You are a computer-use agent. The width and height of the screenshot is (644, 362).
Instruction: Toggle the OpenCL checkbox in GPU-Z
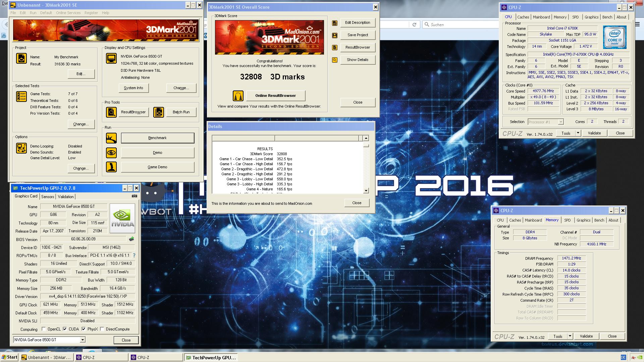(x=44, y=329)
